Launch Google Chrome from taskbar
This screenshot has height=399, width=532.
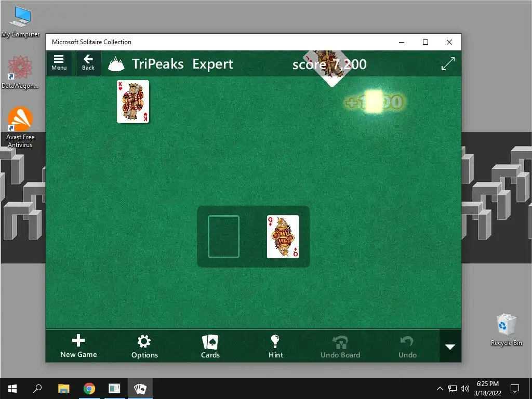pyautogui.click(x=89, y=389)
